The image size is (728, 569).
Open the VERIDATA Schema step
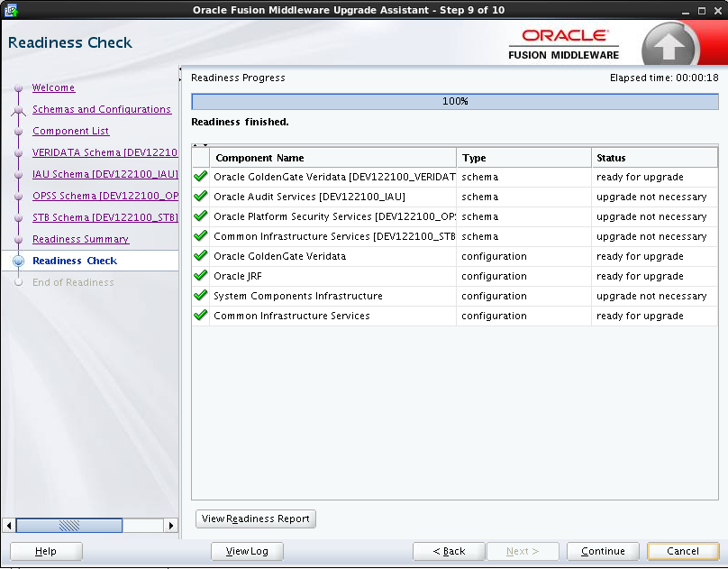tap(105, 152)
